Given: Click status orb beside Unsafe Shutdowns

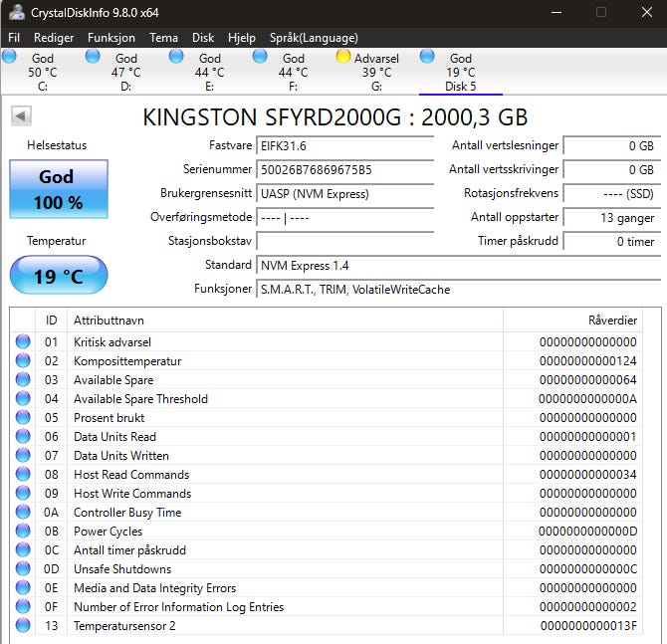Looking at the screenshot, I should coord(23,569).
